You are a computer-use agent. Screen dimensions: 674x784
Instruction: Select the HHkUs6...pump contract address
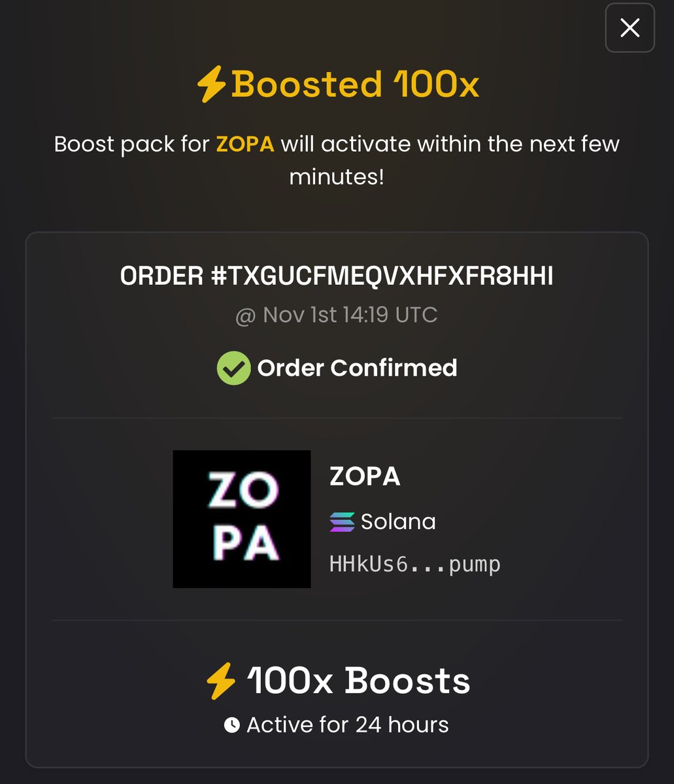[x=414, y=564]
